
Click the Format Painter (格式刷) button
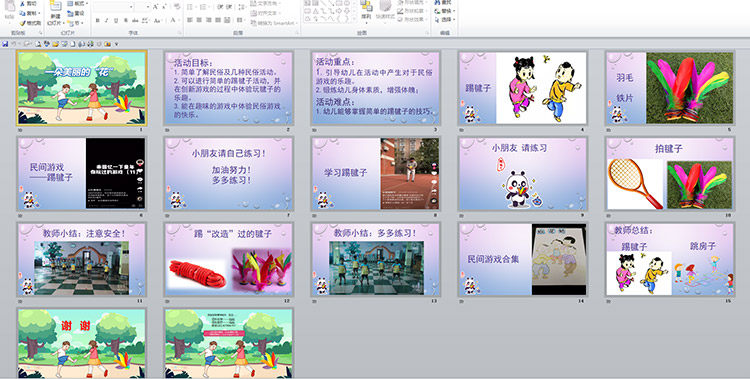30,23
